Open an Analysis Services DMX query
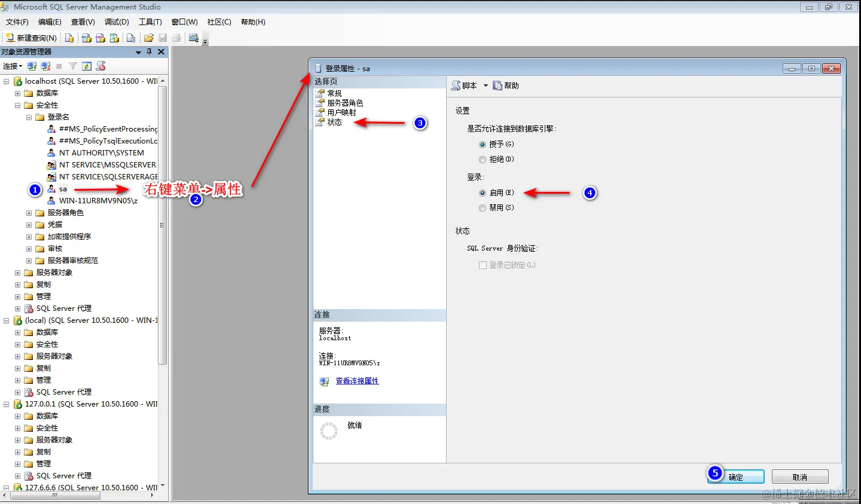The width and height of the screenshot is (861, 504). (100, 38)
